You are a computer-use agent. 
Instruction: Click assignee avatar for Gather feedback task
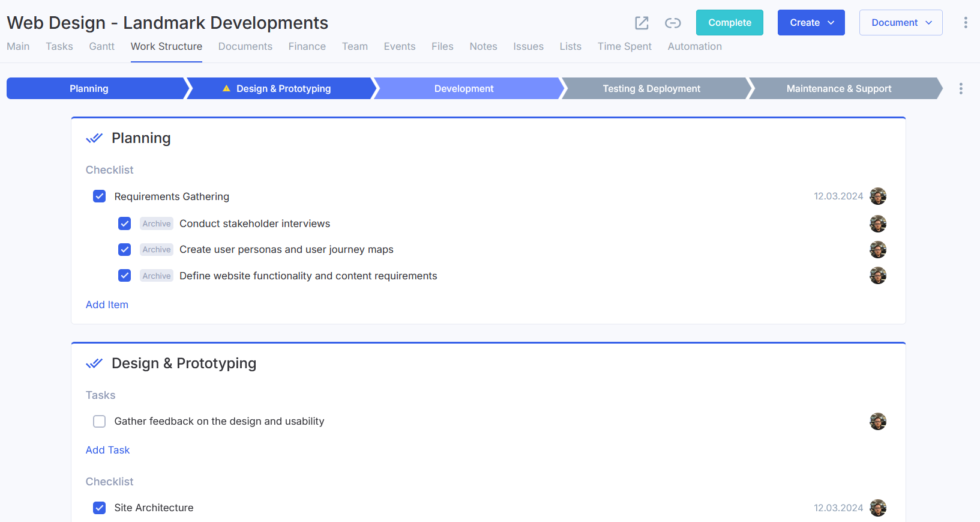tap(877, 422)
